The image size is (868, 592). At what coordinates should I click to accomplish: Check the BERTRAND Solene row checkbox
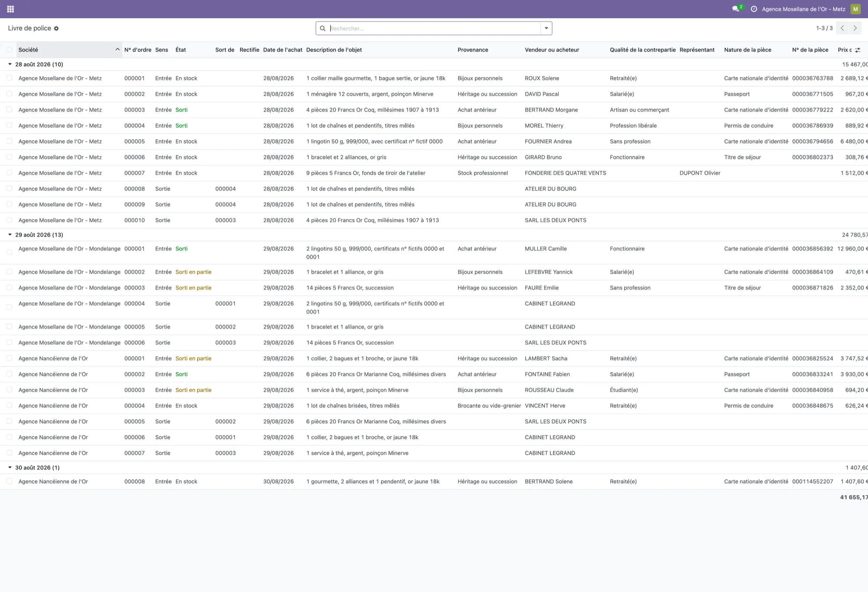(9, 481)
